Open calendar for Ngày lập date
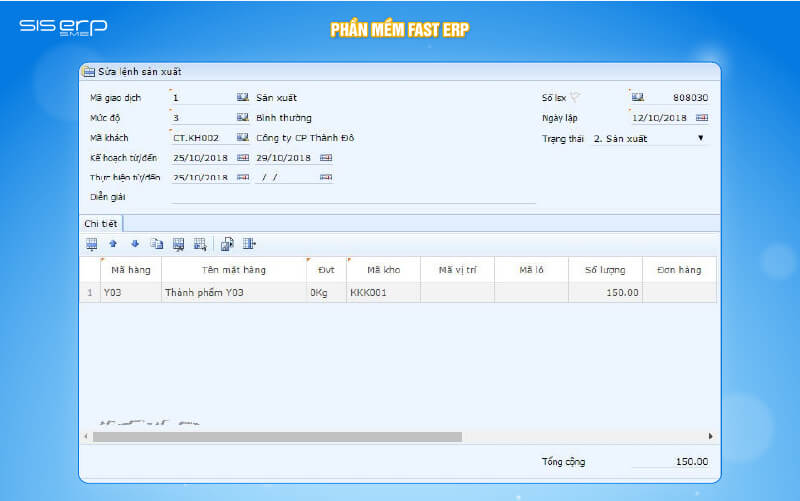The height and width of the screenshot is (501, 800). pyautogui.click(x=702, y=117)
